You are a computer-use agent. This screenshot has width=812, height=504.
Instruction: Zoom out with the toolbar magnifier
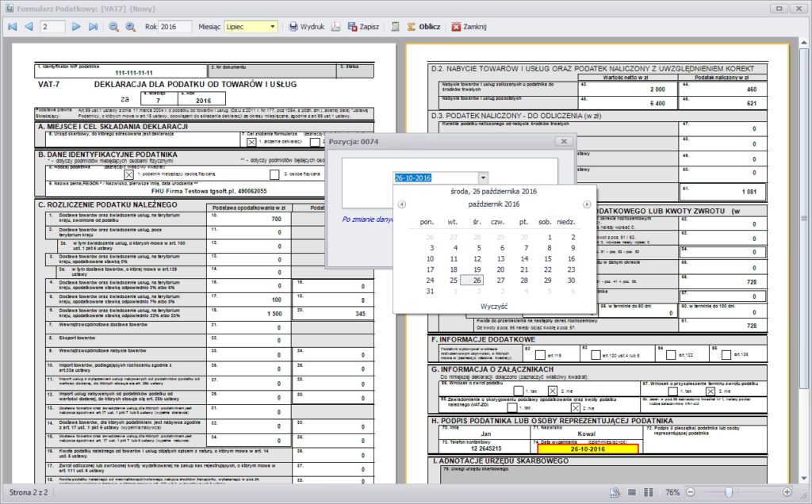(x=114, y=26)
